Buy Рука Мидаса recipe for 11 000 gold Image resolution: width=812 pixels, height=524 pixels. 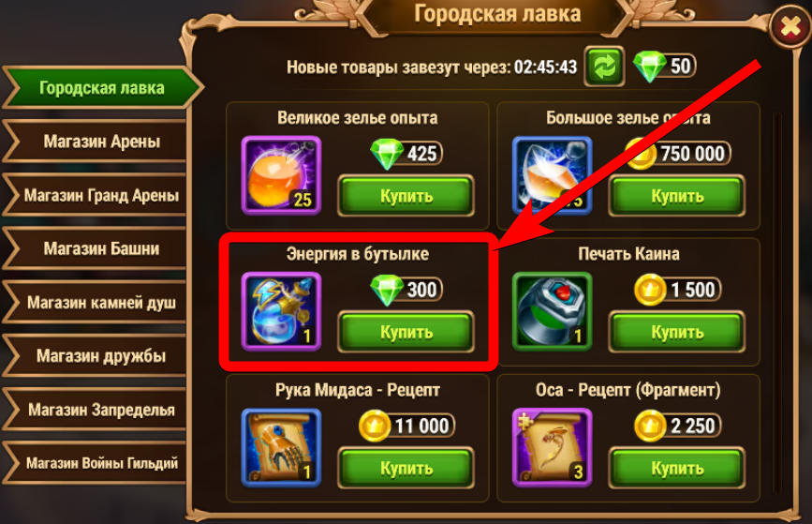point(406,468)
